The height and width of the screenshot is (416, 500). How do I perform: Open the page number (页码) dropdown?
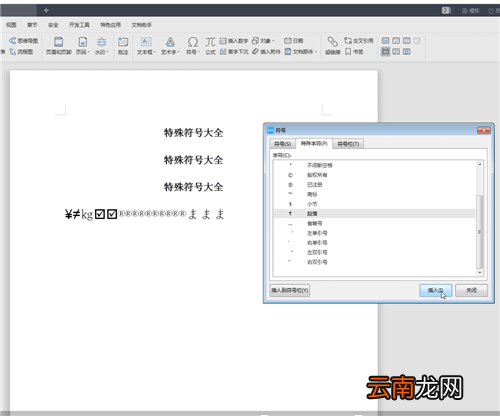[83, 46]
